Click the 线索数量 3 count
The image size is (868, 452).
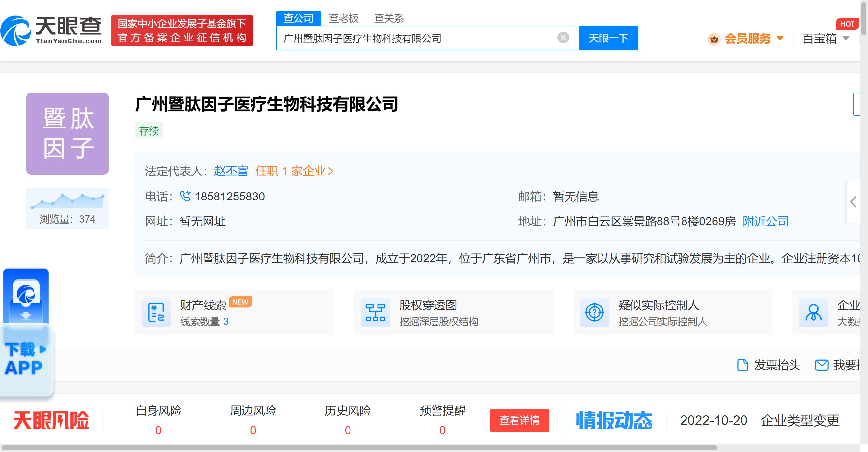click(204, 322)
